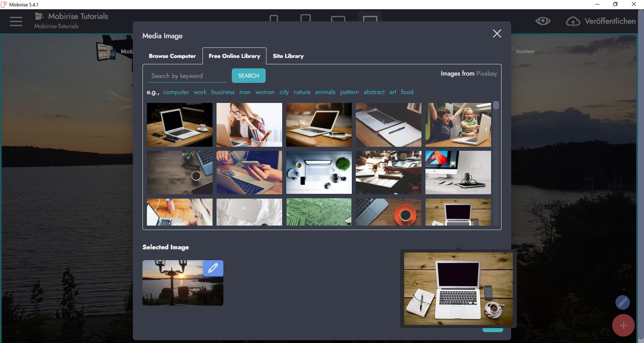The width and height of the screenshot is (644, 343).
Task: Pick the silver MacBook on white sheets image
Action: (x=249, y=212)
